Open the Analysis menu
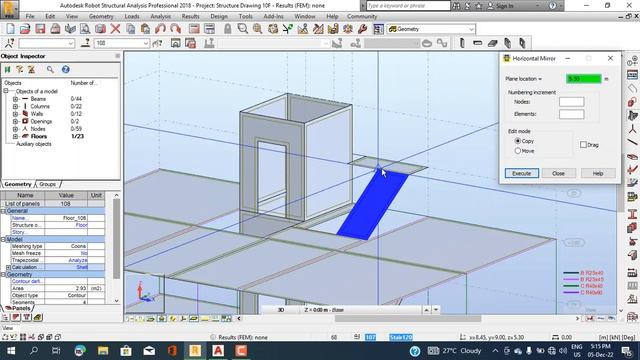This screenshot has width=640, height=360. tap(160, 16)
